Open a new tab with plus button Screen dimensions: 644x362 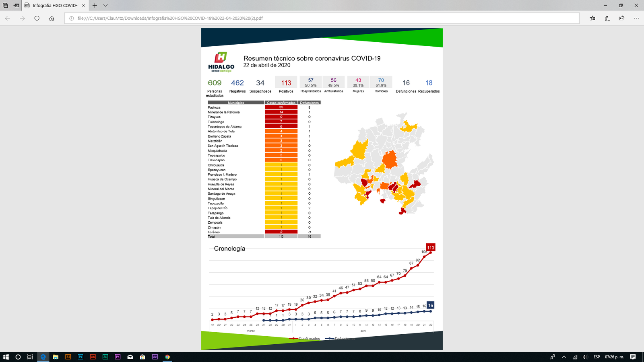(95, 6)
